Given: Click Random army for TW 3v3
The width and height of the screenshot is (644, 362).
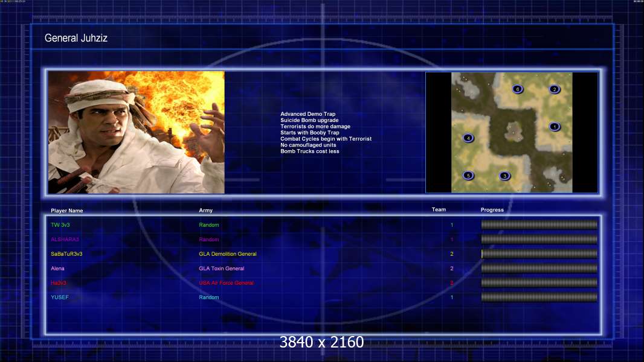Looking at the screenshot, I should (x=209, y=225).
